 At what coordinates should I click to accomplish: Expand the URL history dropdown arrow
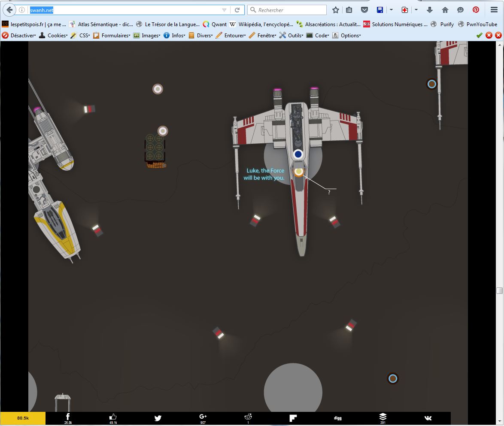point(224,10)
